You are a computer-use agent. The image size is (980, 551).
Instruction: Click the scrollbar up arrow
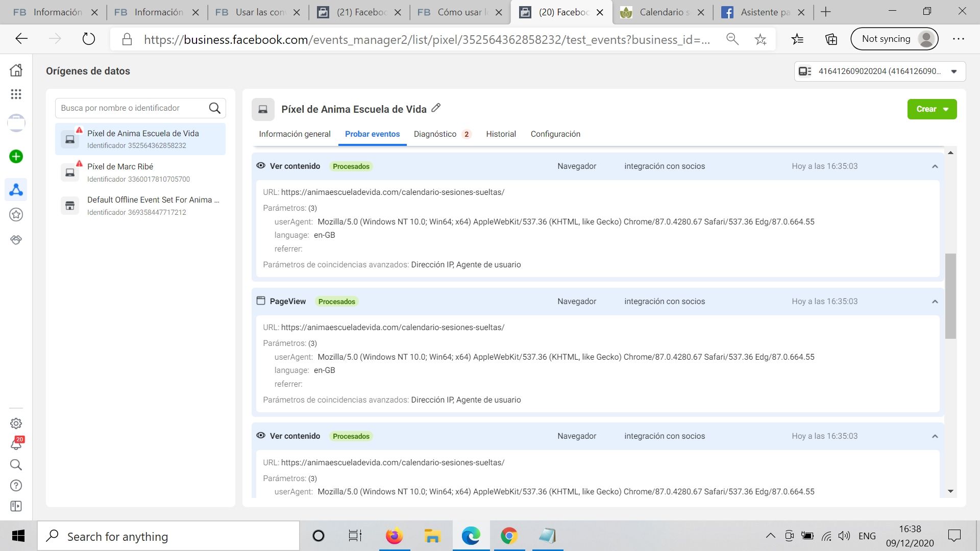950,153
